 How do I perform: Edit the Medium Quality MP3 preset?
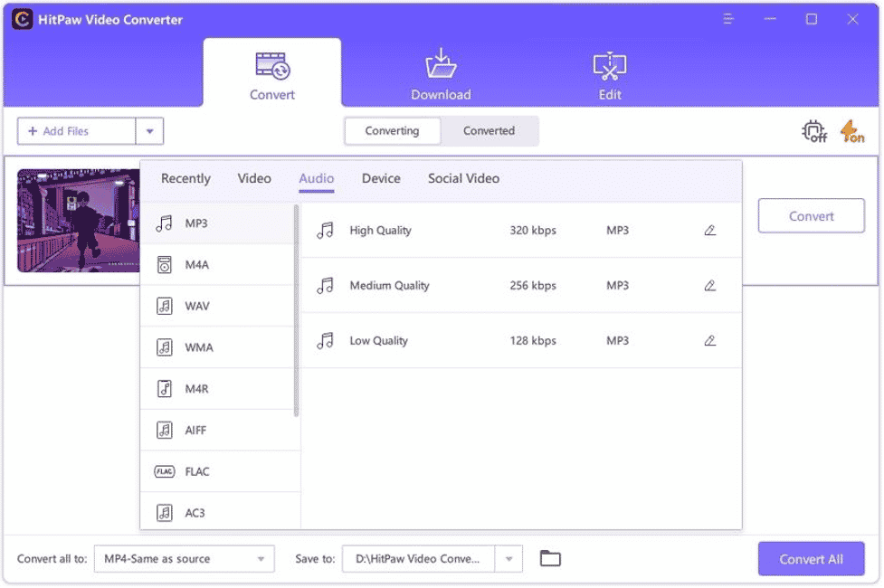click(709, 286)
